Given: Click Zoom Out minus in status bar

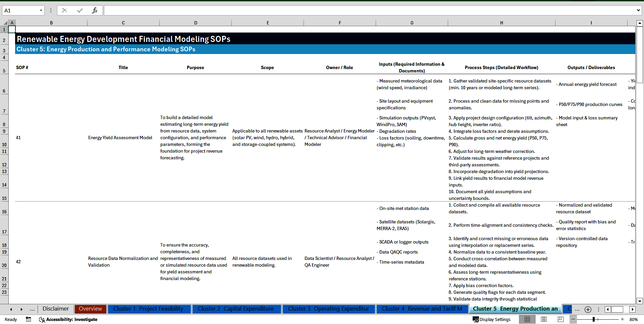Looking at the screenshot, I should (573, 319).
